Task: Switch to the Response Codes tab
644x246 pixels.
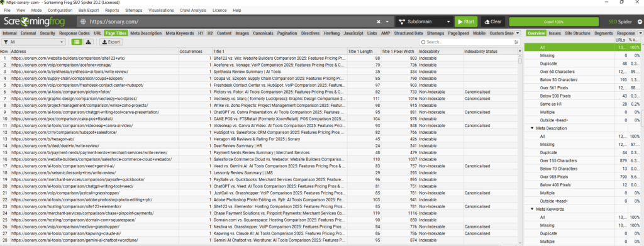Action: coord(74,33)
